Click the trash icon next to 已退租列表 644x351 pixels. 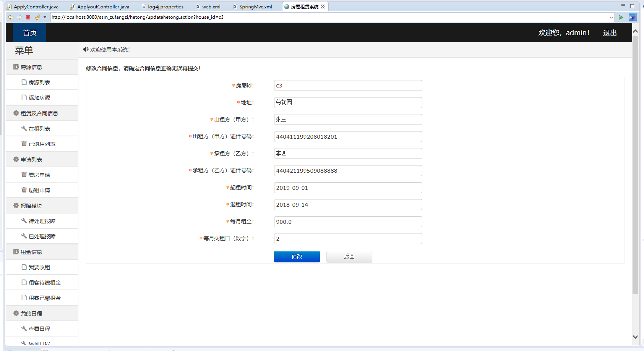24,144
